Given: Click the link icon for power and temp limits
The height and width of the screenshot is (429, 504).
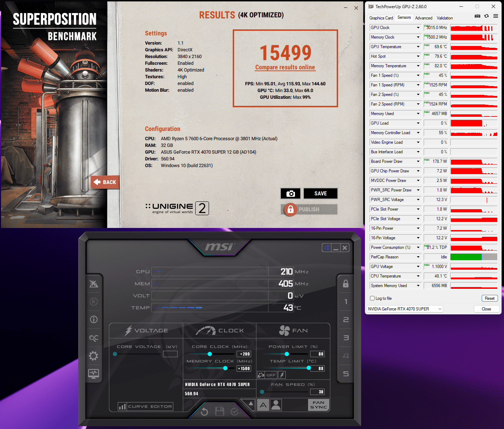Looking at the screenshot, I should point(261,375).
